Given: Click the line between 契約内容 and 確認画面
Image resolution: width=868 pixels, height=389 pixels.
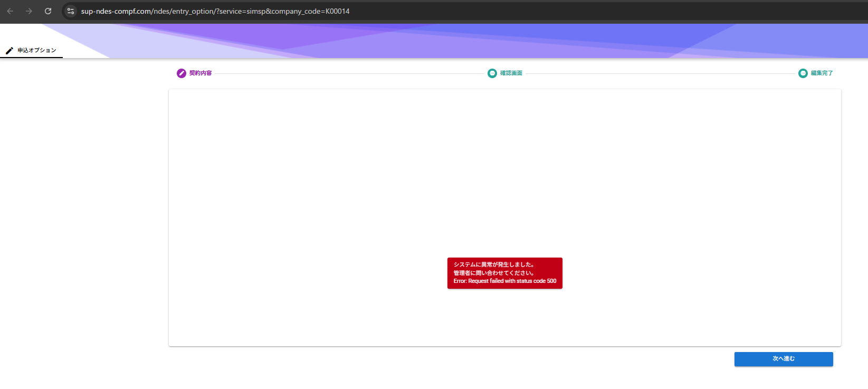Looking at the screenshot, I should 348,73.
